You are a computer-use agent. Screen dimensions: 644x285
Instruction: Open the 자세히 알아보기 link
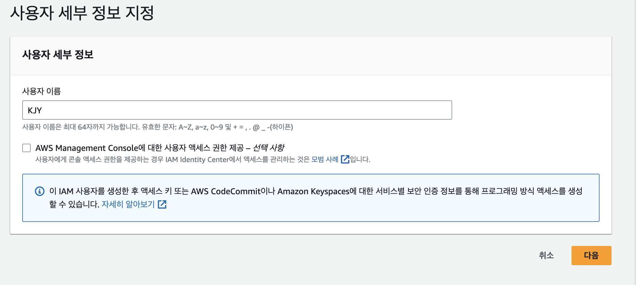(128, 204)
